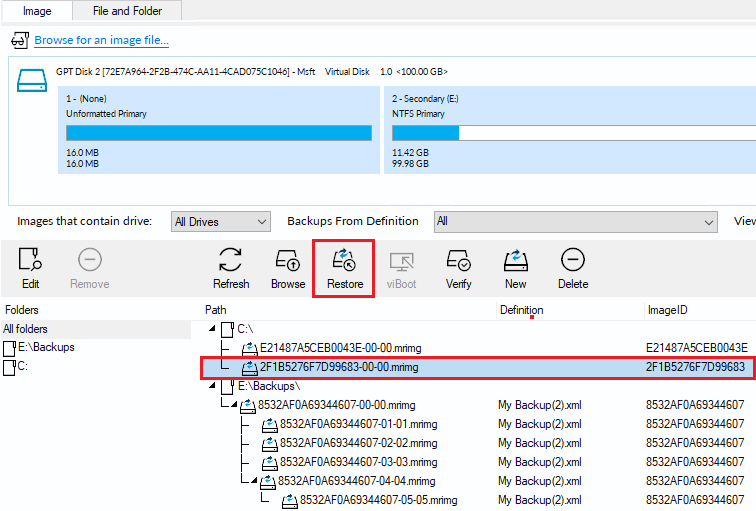Screen dimensions: 756x511
Task: Collapse the C:\ path tree node
Action: 211,329
